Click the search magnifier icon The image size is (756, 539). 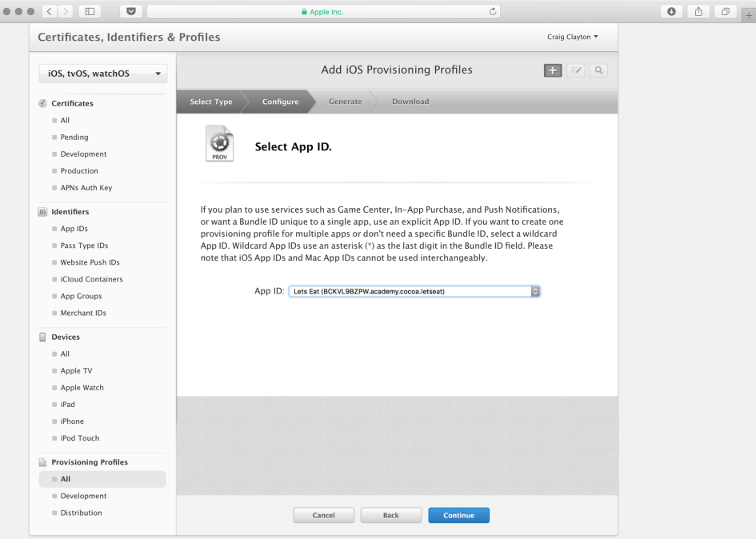[598, 70]
